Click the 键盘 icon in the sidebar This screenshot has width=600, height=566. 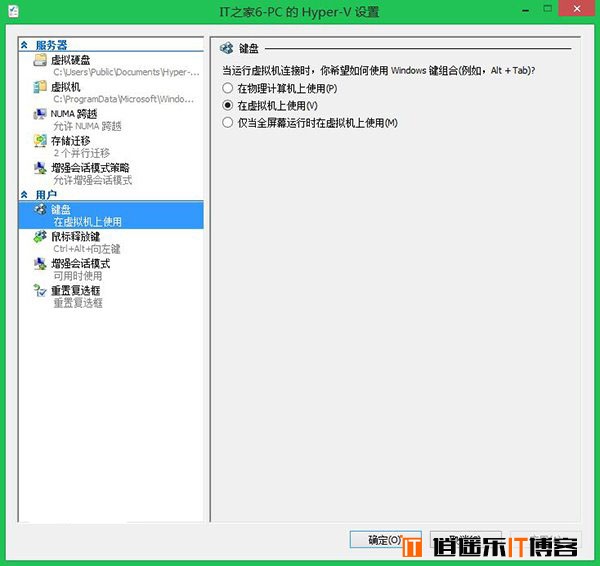click(40, 209)
